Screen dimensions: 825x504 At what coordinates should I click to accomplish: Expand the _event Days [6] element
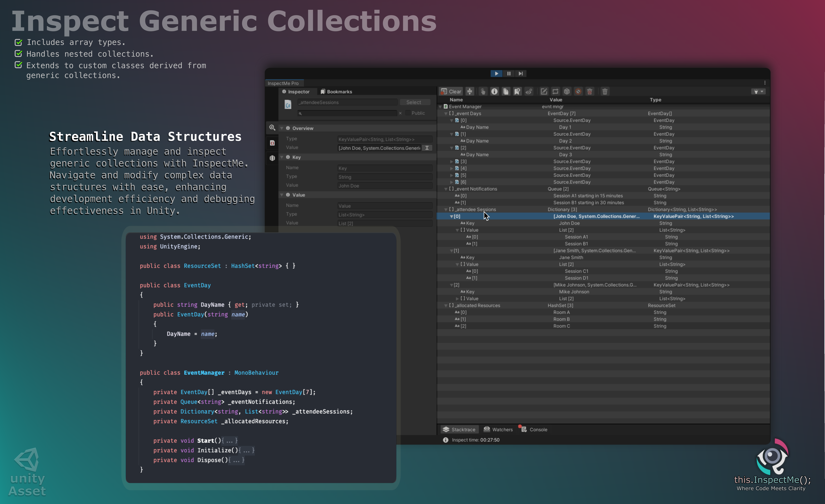[452, 182]
